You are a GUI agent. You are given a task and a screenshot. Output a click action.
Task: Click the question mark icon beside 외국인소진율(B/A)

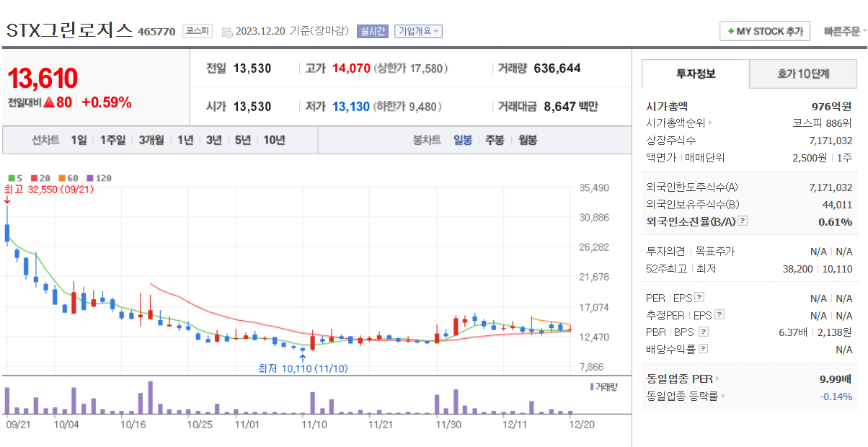click(743, 221)
